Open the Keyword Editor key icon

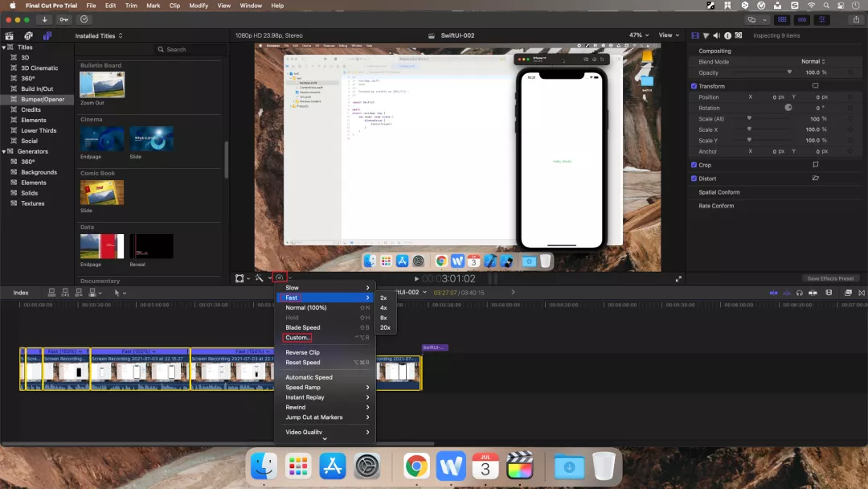click(x=64, y=19)
